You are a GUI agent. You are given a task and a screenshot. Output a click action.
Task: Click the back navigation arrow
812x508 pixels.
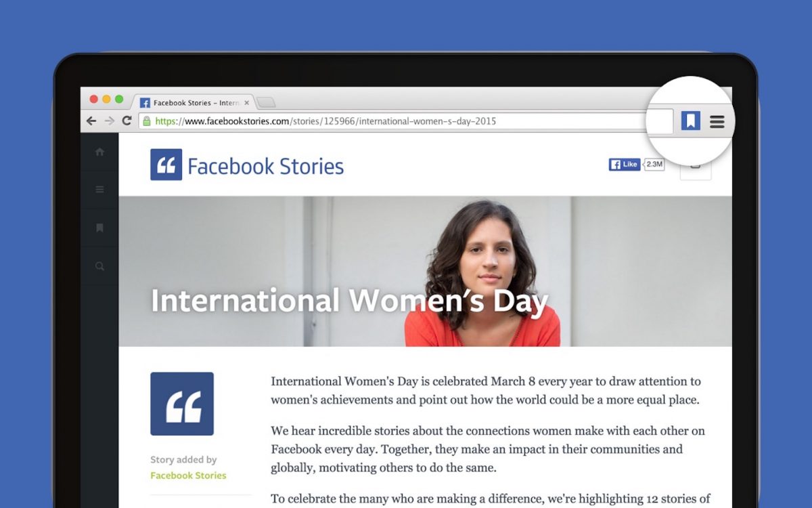click(91, 121)
